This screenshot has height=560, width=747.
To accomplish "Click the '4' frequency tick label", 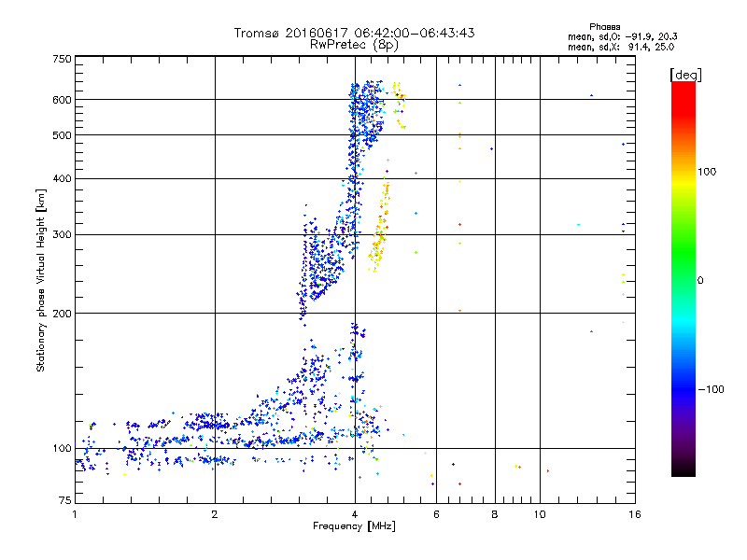I will pyautogui.click(x=355, y=514).
